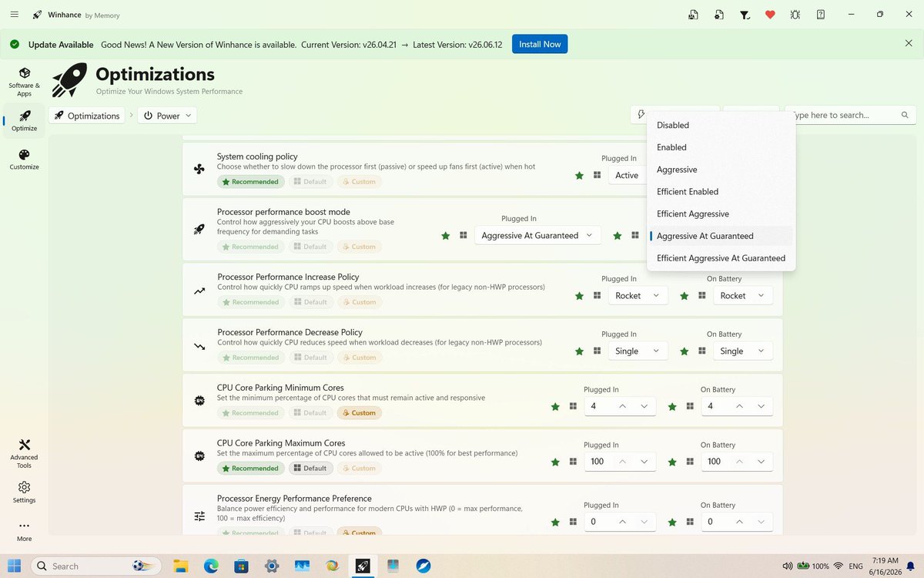This screenshot has height=578, width=924.
Task: Choose Enabled from boost mode list
Action: [x=721, y=147]
